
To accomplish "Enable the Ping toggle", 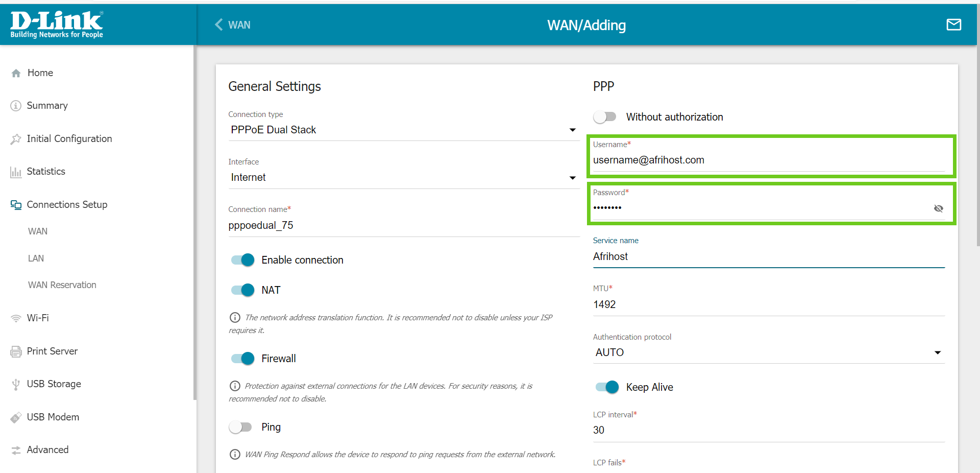I will pos(240,427).
